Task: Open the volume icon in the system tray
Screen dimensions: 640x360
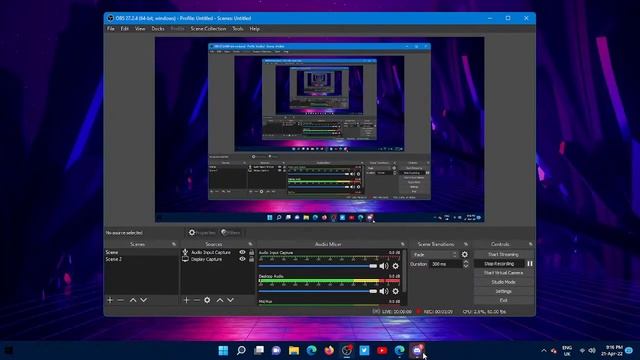Action: tap(592, 350)
